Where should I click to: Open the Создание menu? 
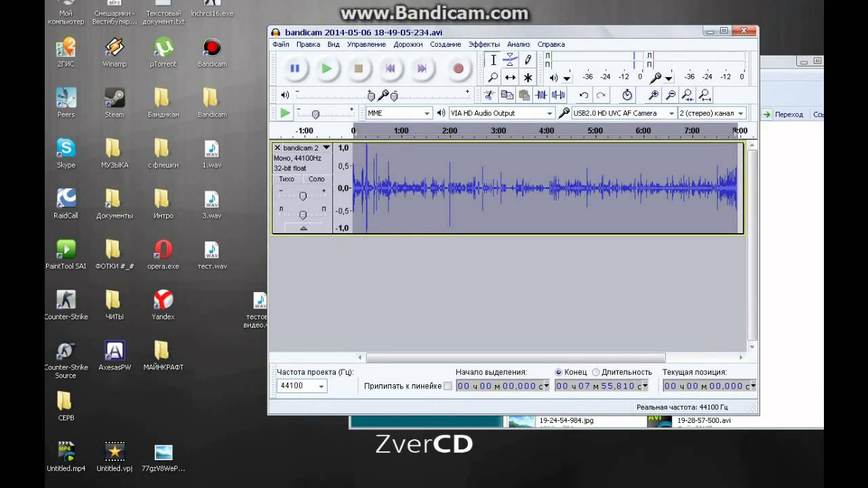click(x=446, y=44)
